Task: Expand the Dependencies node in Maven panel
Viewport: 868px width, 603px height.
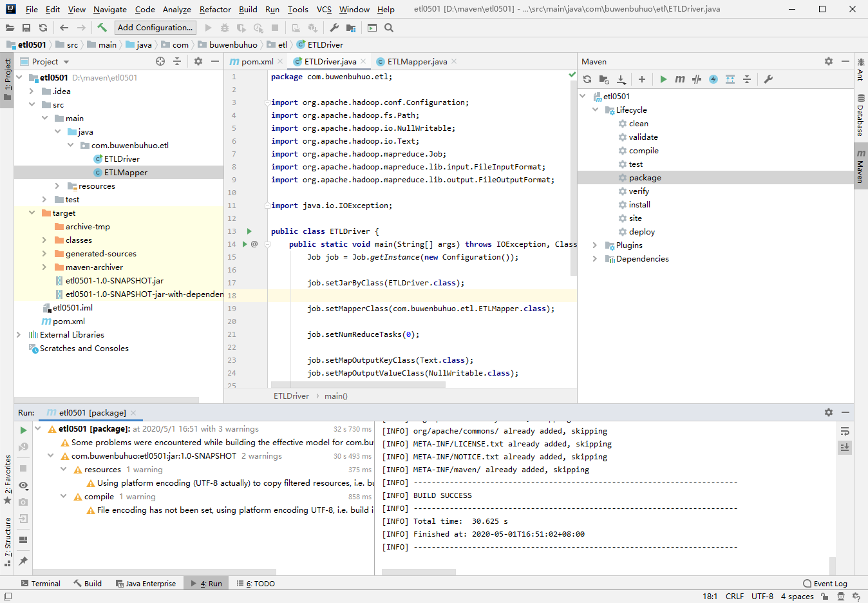Action: 595,258
